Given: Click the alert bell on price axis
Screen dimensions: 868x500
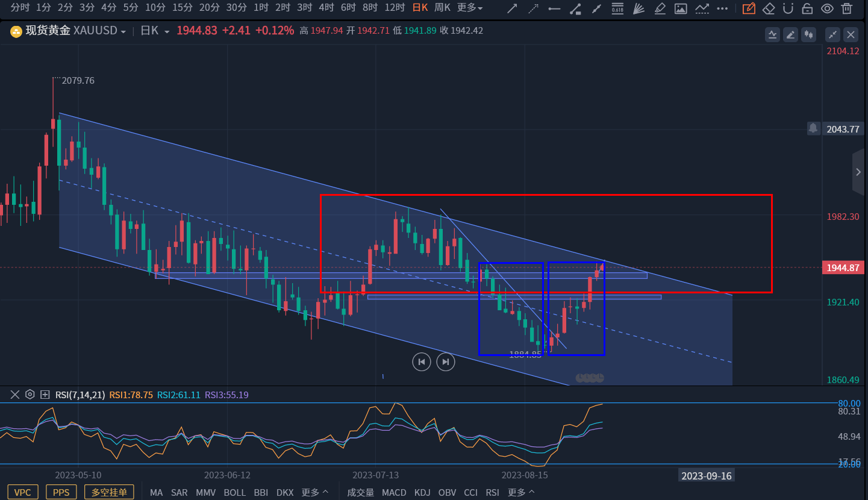Looking at the screenshot, I should point(813,128).
